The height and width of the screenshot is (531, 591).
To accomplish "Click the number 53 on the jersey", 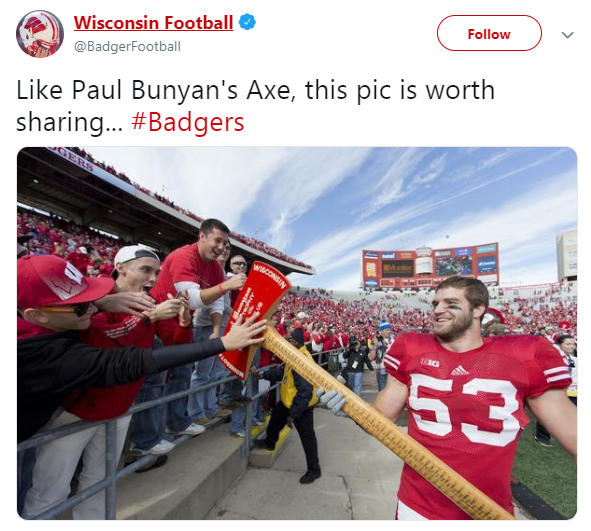I will coord(464,409).
